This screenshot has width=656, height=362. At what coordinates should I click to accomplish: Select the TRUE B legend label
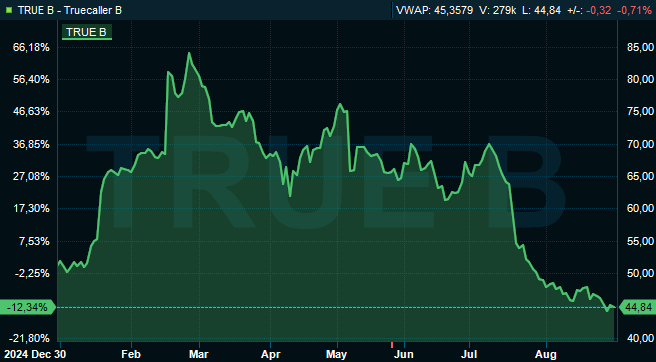tap(87, 33)
